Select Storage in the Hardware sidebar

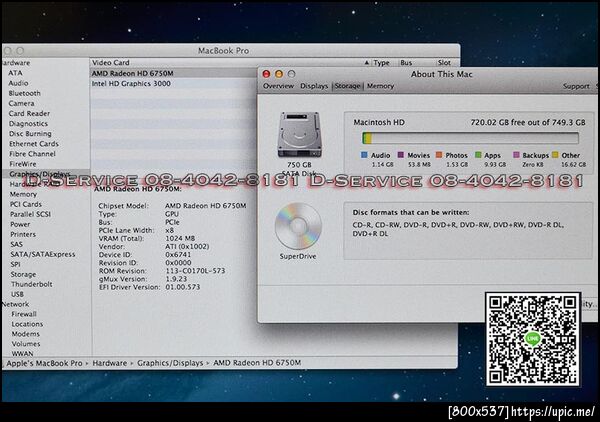[x=23, y=274]
